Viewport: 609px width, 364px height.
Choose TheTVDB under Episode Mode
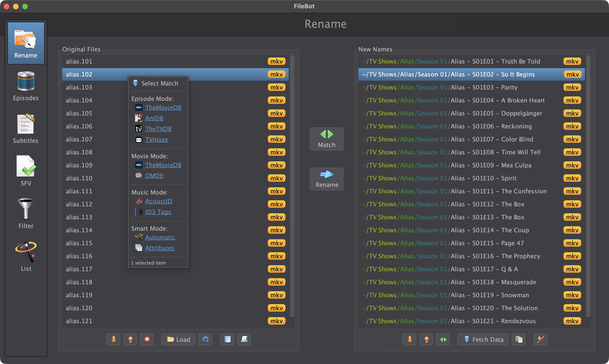pyautogui.click(x=158, y=129)
